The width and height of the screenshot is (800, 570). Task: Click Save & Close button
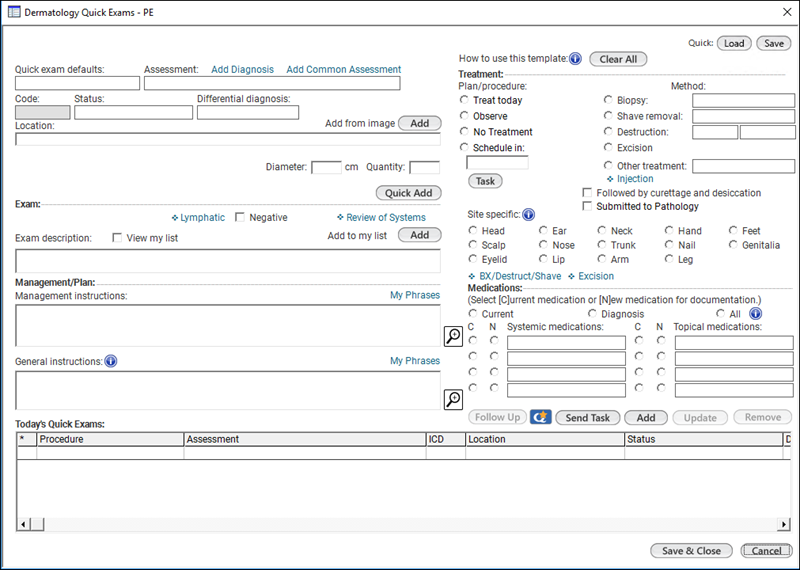[691, 551]
